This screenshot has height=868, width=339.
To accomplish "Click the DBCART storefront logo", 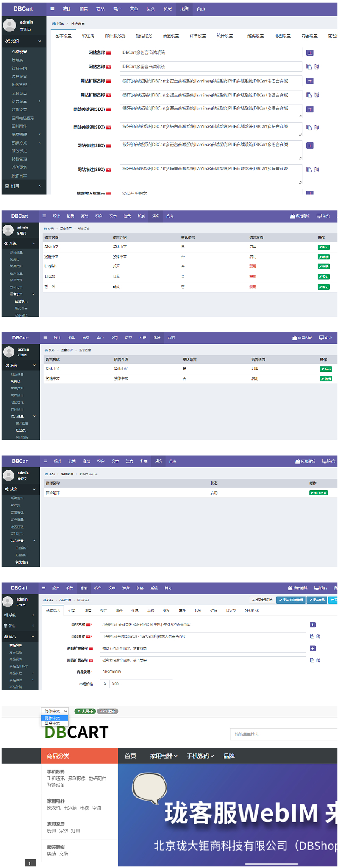I will [x=77, y=732].
